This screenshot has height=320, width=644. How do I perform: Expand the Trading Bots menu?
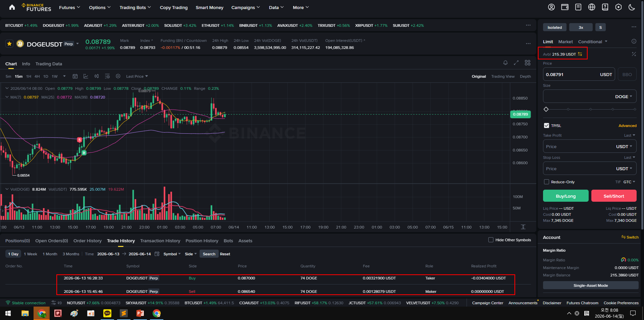pos(135,8)
